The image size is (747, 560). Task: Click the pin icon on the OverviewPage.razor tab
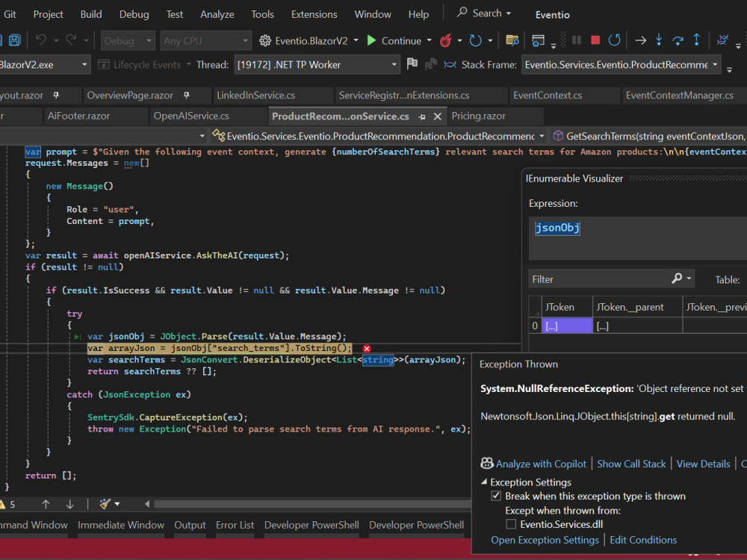click(x=187, y=96)
